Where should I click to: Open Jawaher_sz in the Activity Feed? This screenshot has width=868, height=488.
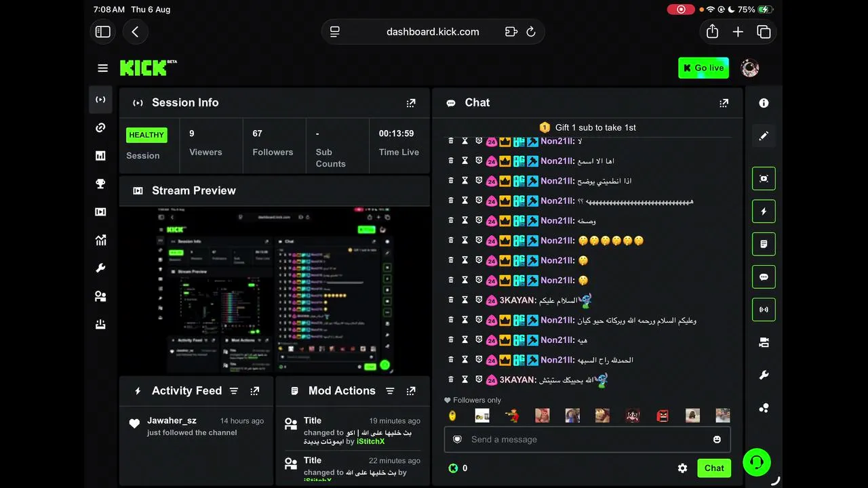pyautogui.click(x=172, y=421)
